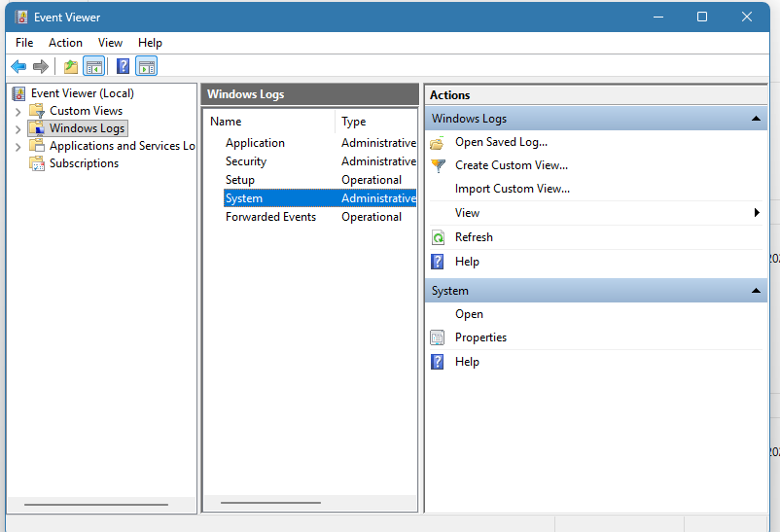Select Event Viewer (Local) in tree

[x=83, y=93]
